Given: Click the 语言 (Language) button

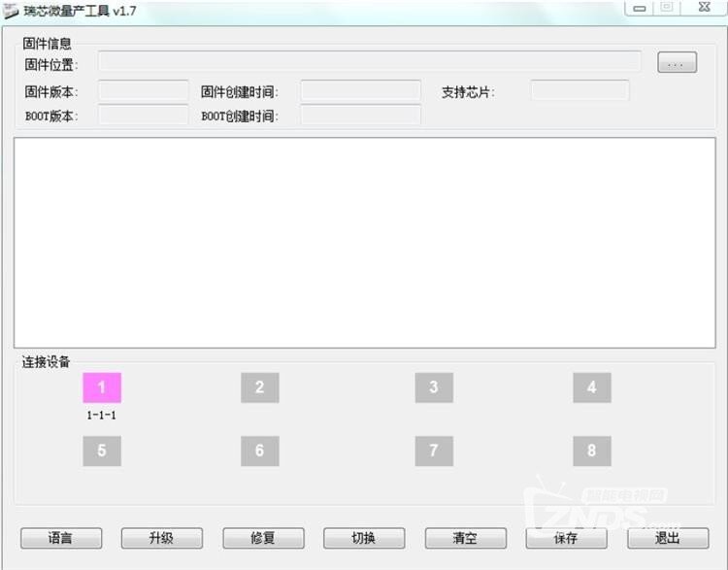Looking at the screenshot, I should tap(61, 538).
